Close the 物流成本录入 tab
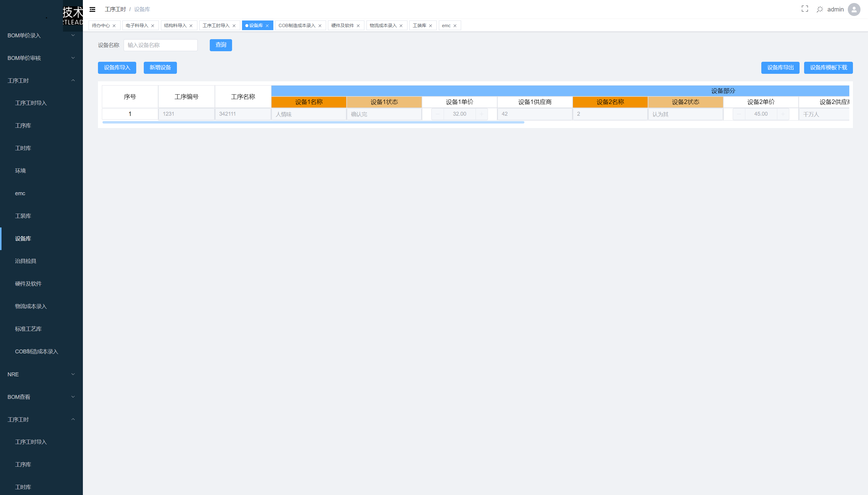 click(401, 26)
